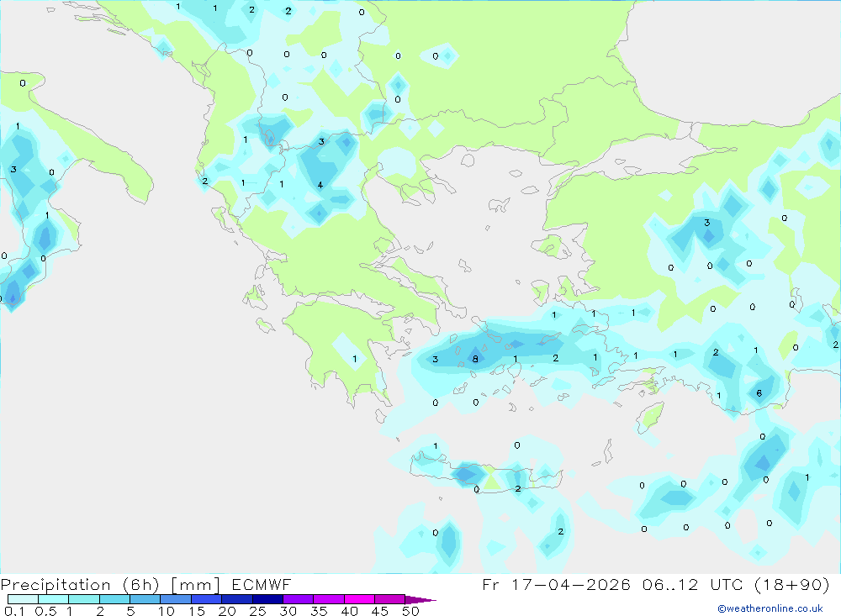
Task: Pick the 10–15 mm legend swatch
Action: (176, 599)
